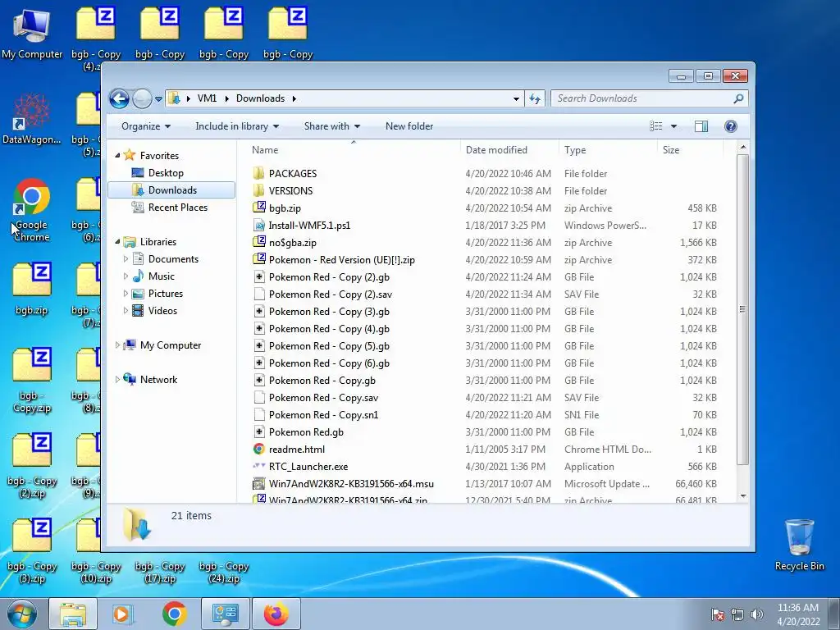Expand the Documents library

click(x=126, y=259)
